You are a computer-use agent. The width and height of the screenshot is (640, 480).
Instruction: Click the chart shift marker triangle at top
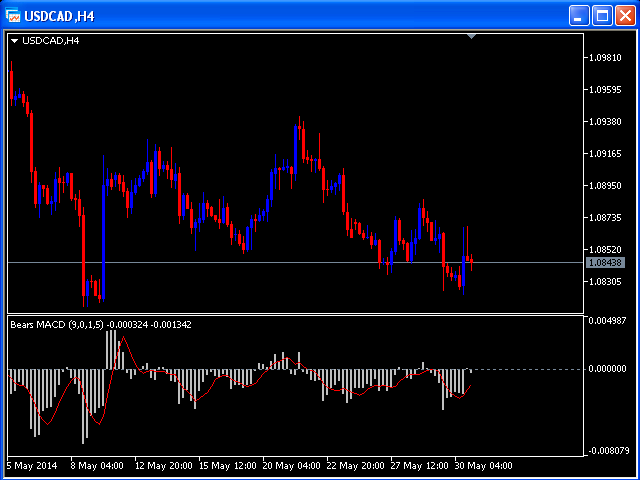tap(471, 37)
